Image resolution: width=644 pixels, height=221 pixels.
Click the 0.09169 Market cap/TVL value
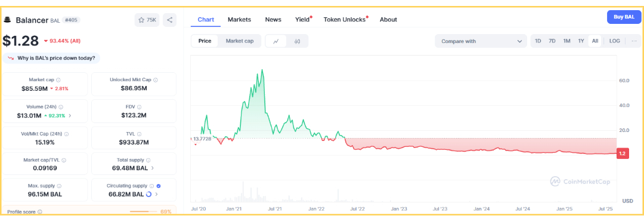point(45,168)
